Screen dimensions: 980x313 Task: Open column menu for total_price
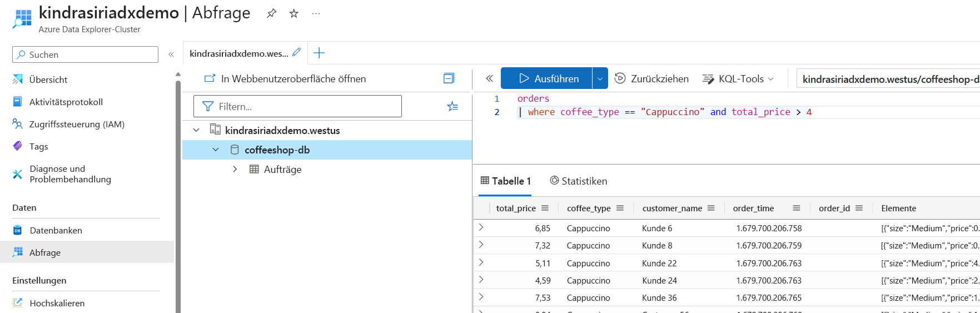click(545, 208)
